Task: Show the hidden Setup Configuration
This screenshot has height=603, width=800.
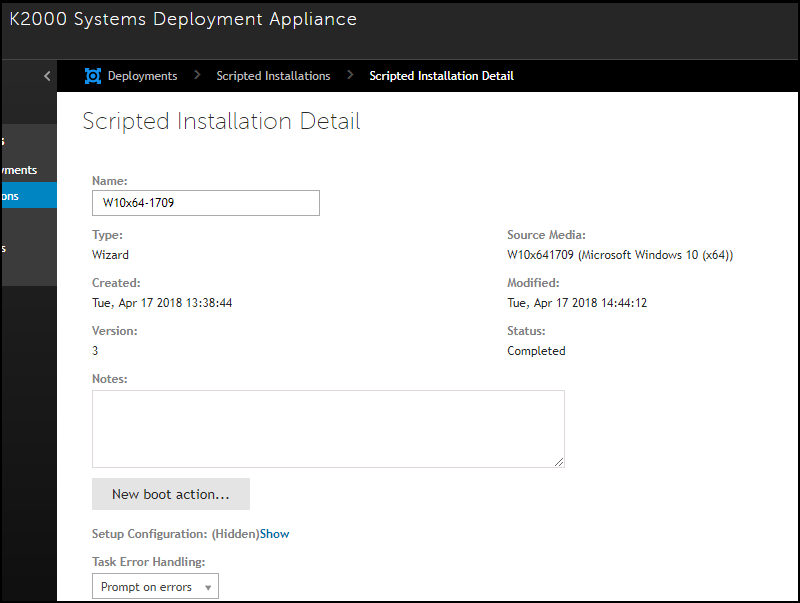Action: (x=274, y=533)
